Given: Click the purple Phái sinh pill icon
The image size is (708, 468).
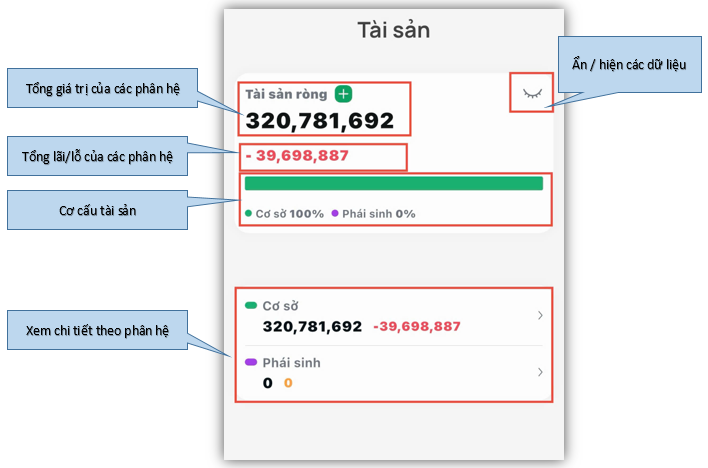Looking at the screenshot, I should point(251,362).
